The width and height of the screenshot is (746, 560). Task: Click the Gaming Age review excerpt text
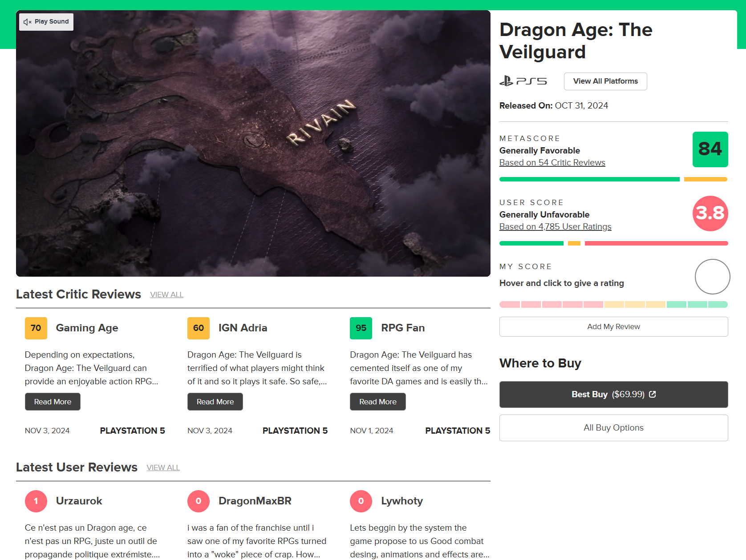tap(91, 368)
